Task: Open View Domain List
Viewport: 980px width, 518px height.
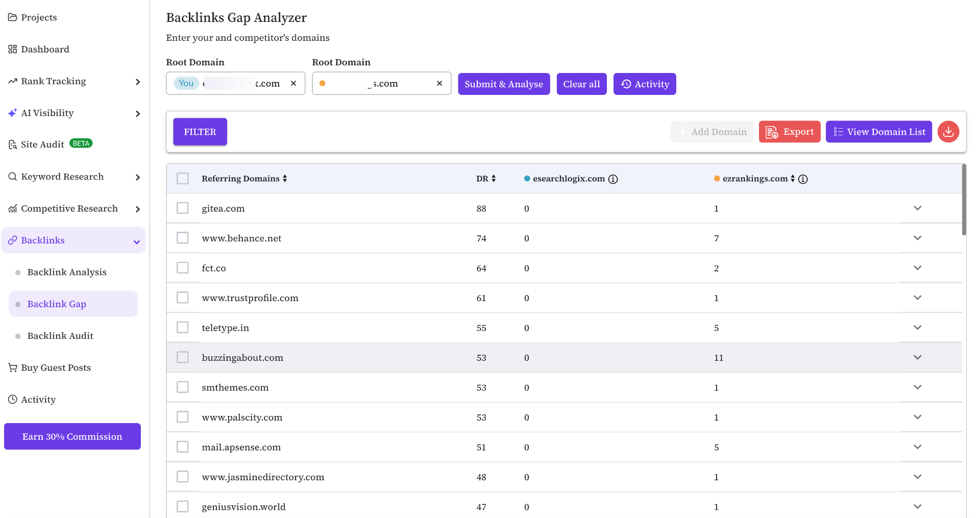Action: (x=879, y=132)
